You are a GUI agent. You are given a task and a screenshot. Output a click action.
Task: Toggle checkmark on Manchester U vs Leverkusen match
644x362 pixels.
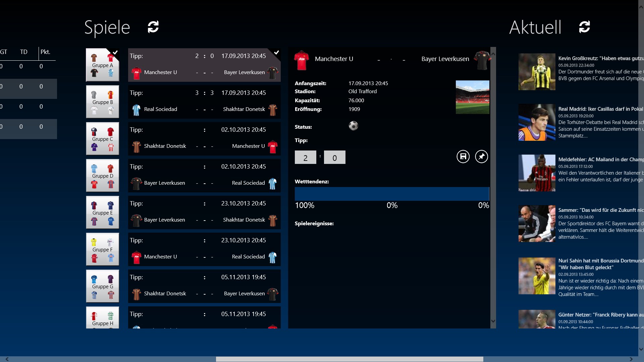pyautogui.click(x=276, y=53)
